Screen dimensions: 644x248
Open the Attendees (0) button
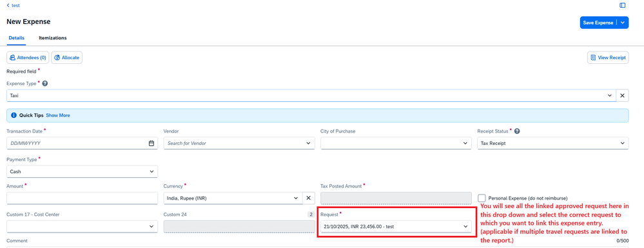coord(28,58)
